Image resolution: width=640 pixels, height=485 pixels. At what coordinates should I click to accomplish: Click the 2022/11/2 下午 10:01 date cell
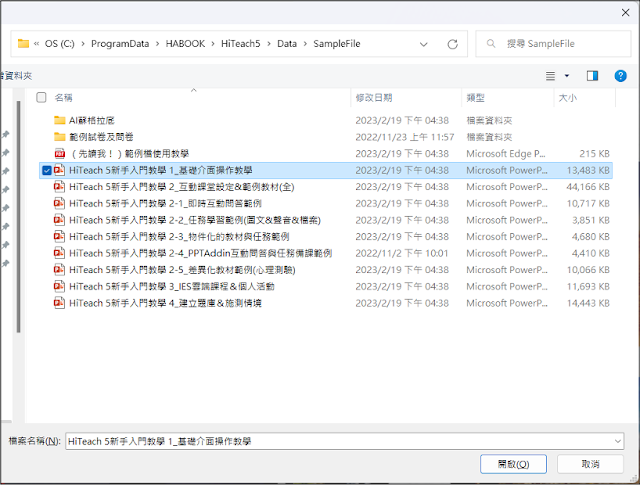tap(402, 253)
